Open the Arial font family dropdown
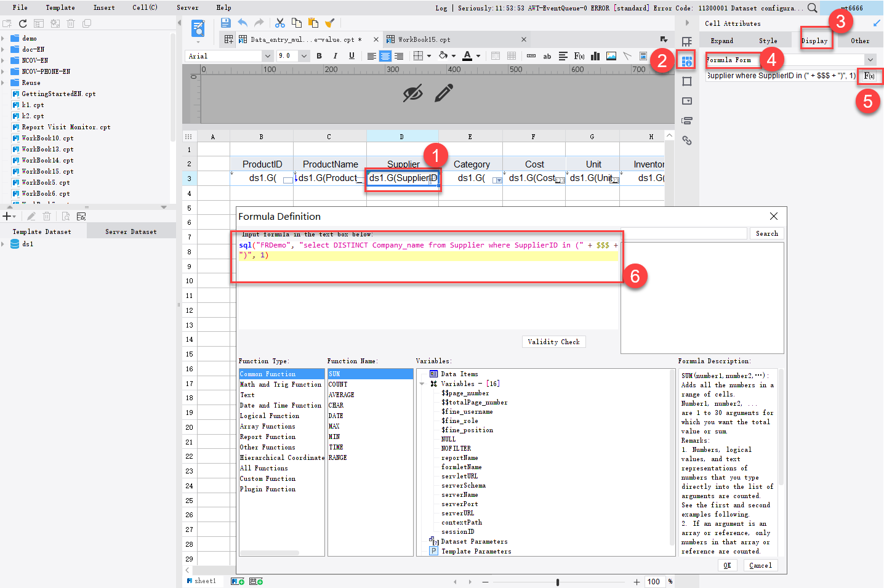The image size is (884, 588). (x=267, y=56)
